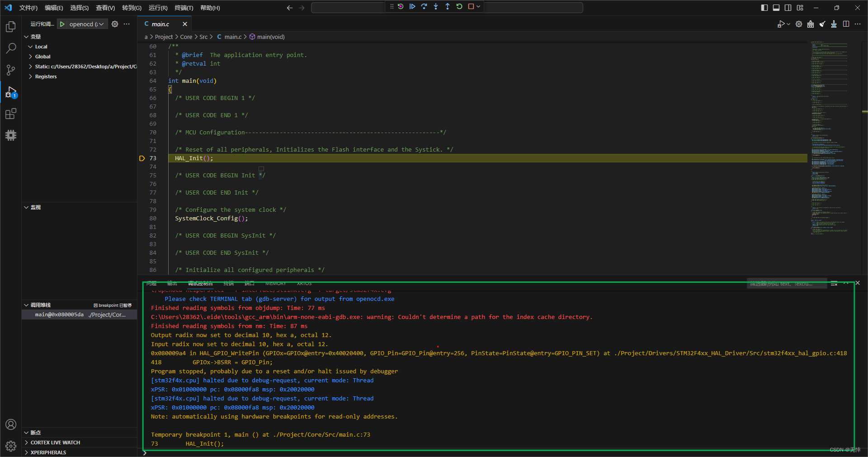Click the Project breadcrumb
This screenshot has width=868, height=457.
click(164, 37)
